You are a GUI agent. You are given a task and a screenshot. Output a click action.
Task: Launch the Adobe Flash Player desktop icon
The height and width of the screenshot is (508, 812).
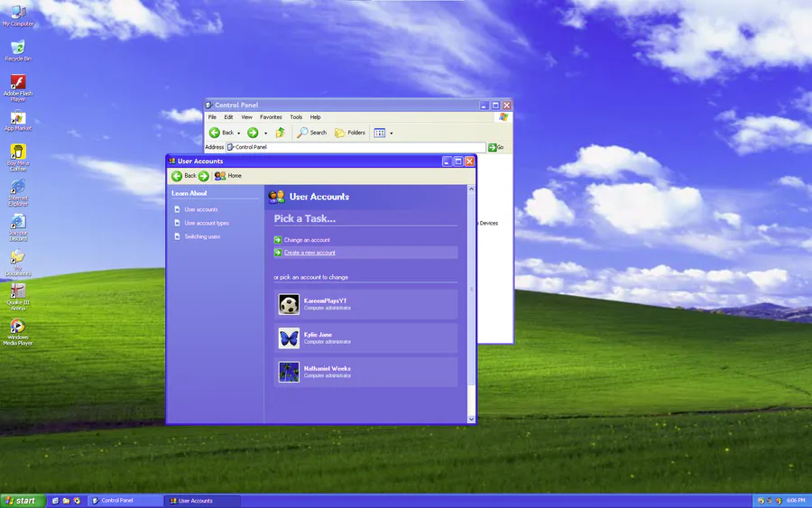18,88
